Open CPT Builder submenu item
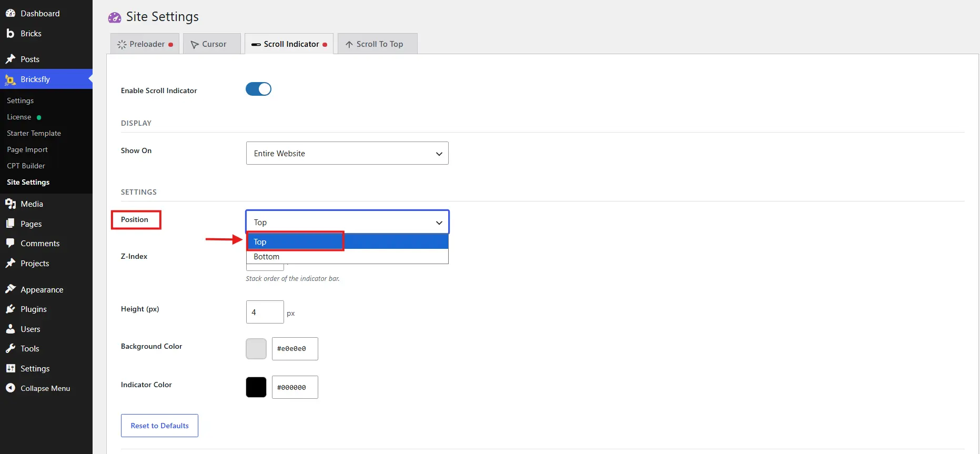The width and height of the screenshot is (980, 454). [26, 166]
